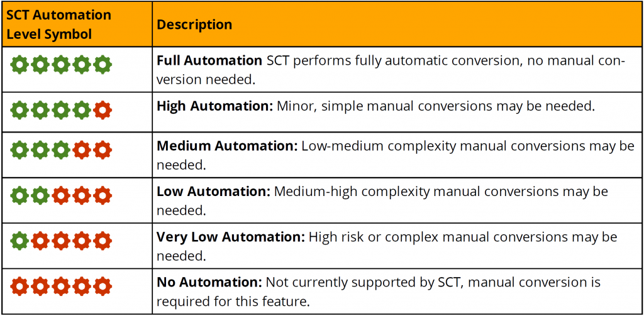Click the third green gear in Medium Automation row

[x=61, y=150]
